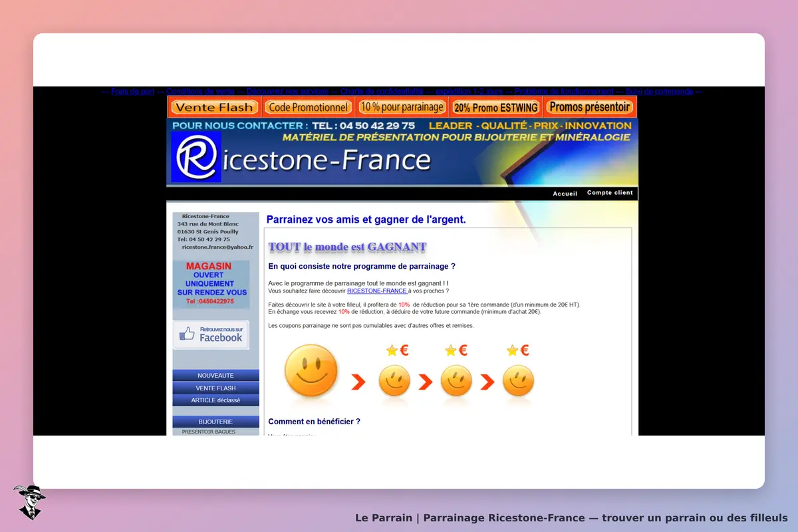This screenshot has width=798, height=532.
Task: Click the large orange smiley face
Action: click(x=311, y=372)
